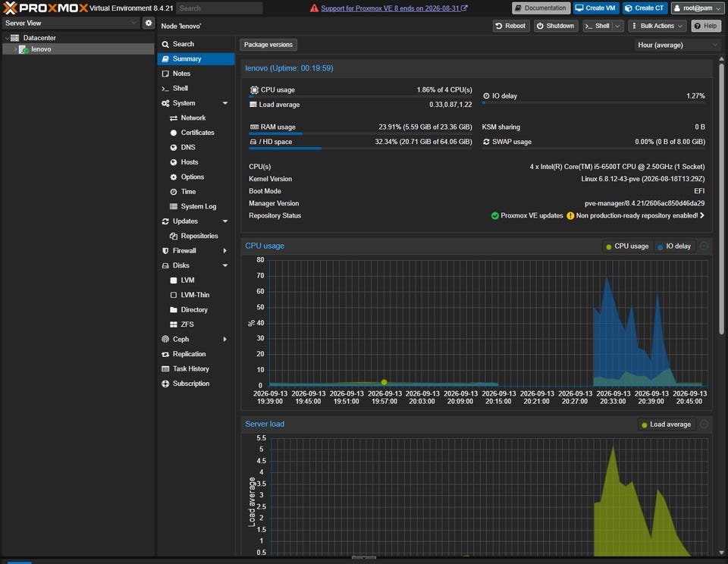728x564 pixels.
Task: Click the Create VM button
Action: pyautogui.click(x=596, y=8)
